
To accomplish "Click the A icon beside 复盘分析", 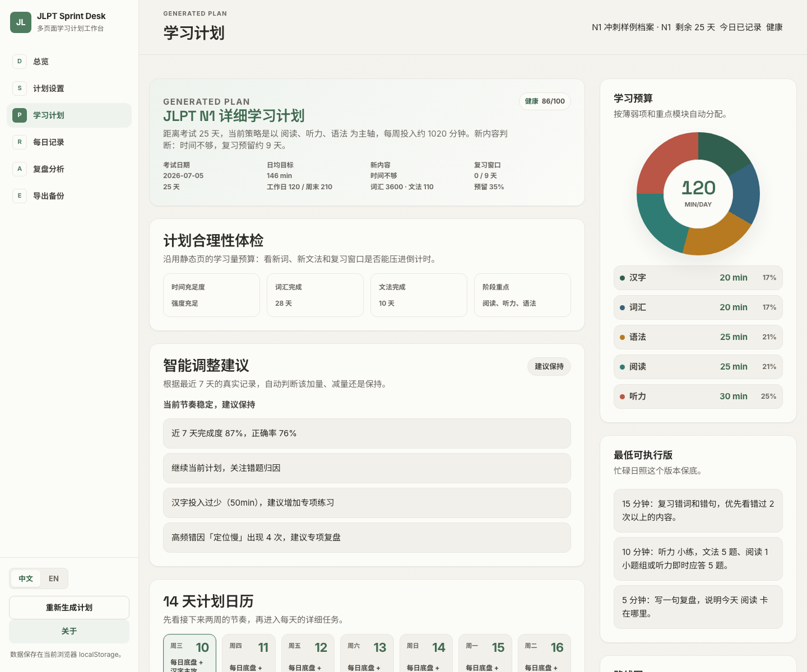I will pyautogui.click(x=20, y=169).
